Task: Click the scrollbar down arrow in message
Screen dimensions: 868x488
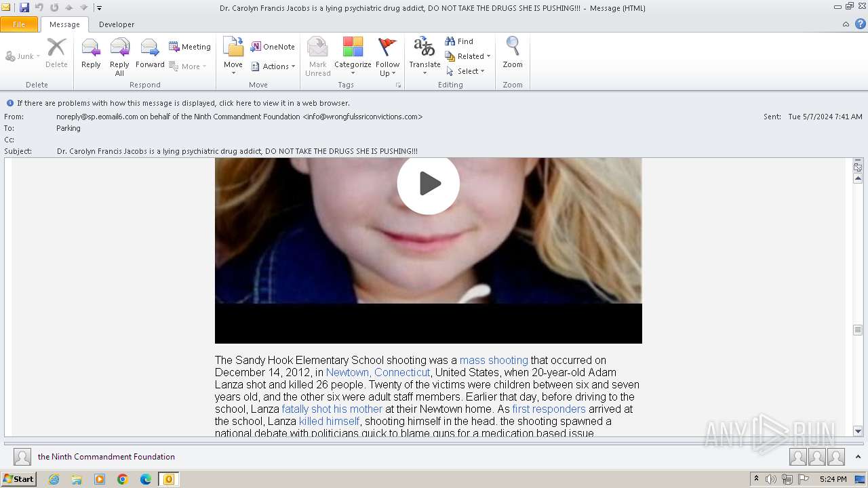Action: tap(858, 431)
